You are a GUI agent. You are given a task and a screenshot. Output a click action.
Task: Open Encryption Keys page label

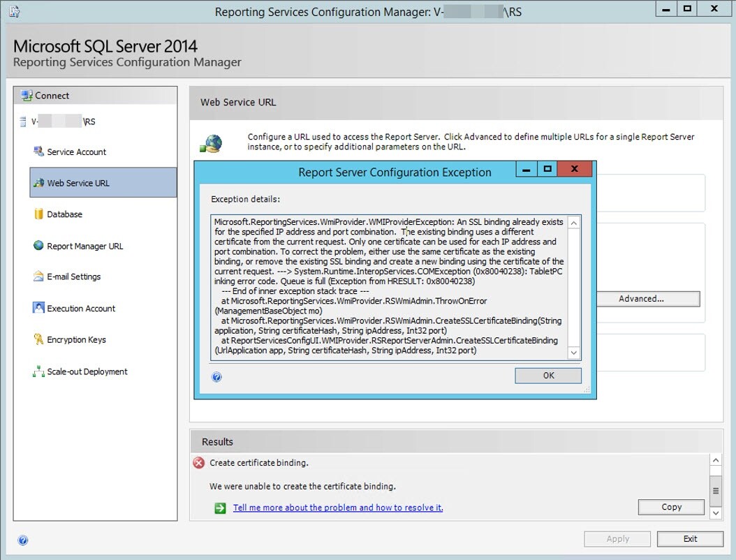tap(76, 340)
